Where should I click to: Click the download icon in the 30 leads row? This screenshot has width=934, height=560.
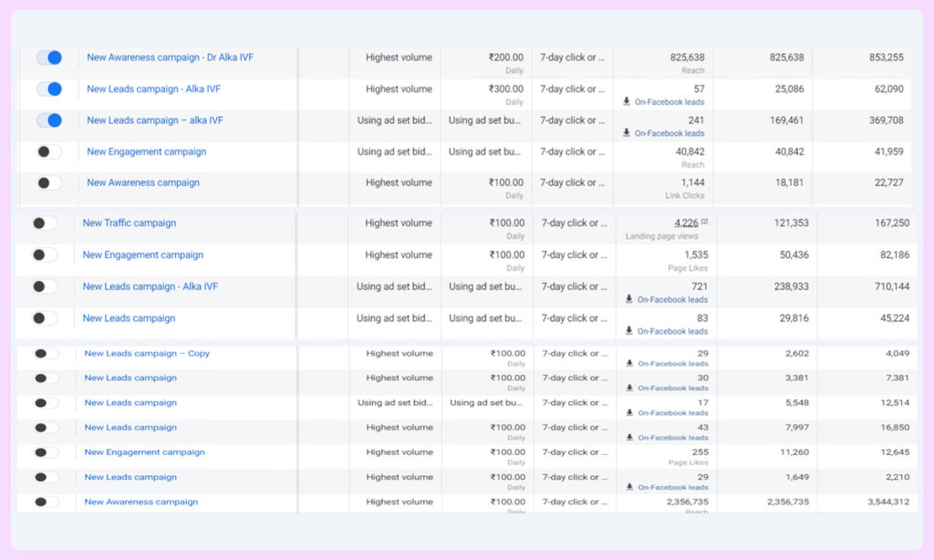629,388
